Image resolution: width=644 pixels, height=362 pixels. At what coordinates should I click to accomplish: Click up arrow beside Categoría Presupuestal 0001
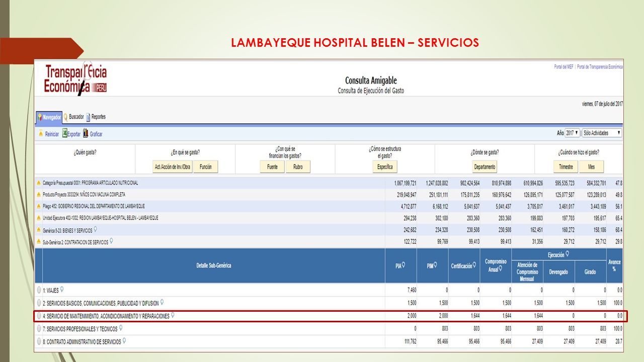[39, 183]
